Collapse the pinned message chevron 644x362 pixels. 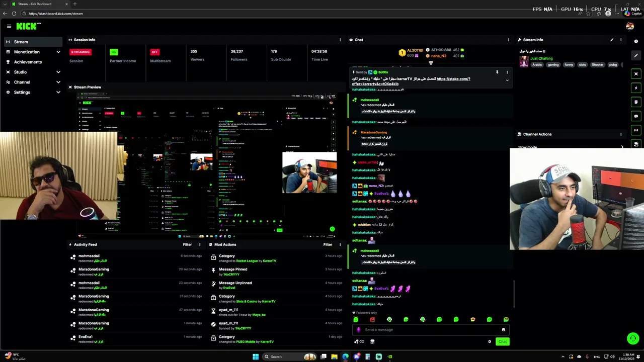click(507, 80)
